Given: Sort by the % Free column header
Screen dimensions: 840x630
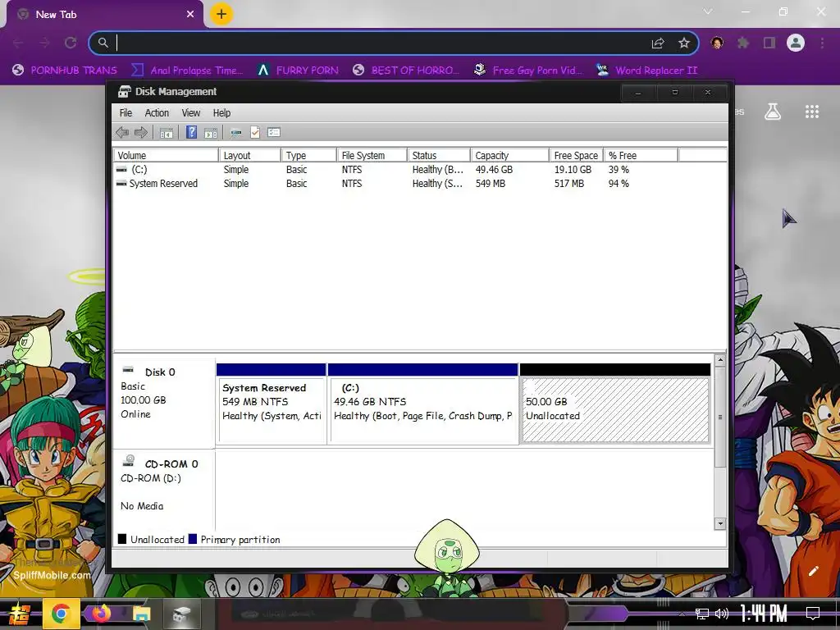Looking at the screenshot, I should pyautogui.click(x=641, y=155).
